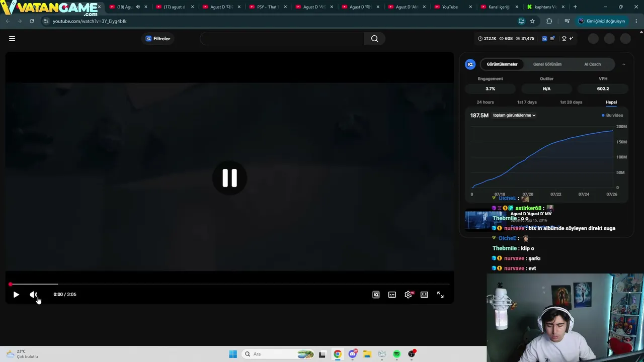The width and height of the screenshot is (644, 362).
Task: Bookmark this page with the star
Action: [x=532, y=21]
